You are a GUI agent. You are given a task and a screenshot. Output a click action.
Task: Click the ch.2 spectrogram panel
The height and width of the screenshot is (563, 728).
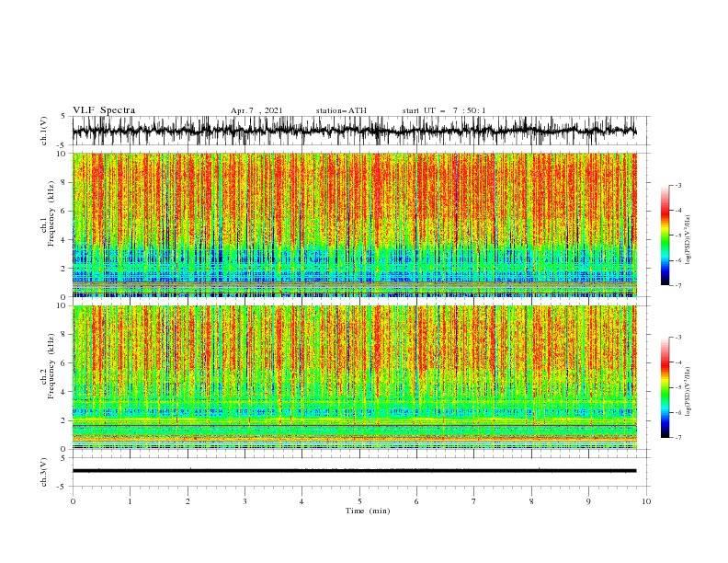coord(354,377)
